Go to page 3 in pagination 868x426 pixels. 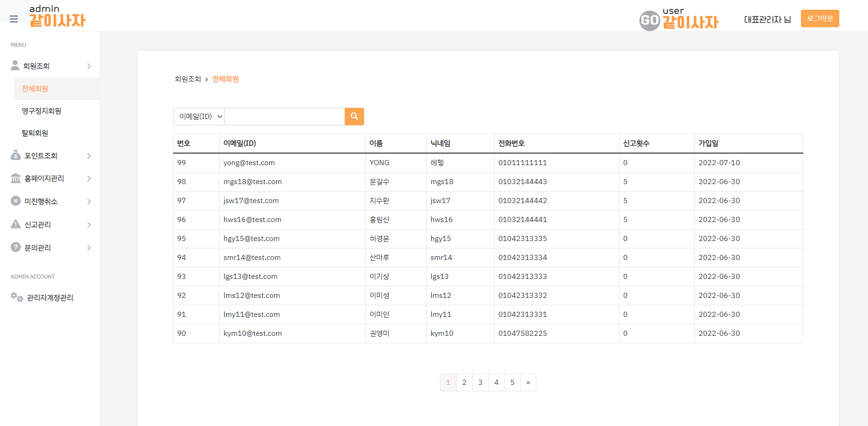click(480, 383)
